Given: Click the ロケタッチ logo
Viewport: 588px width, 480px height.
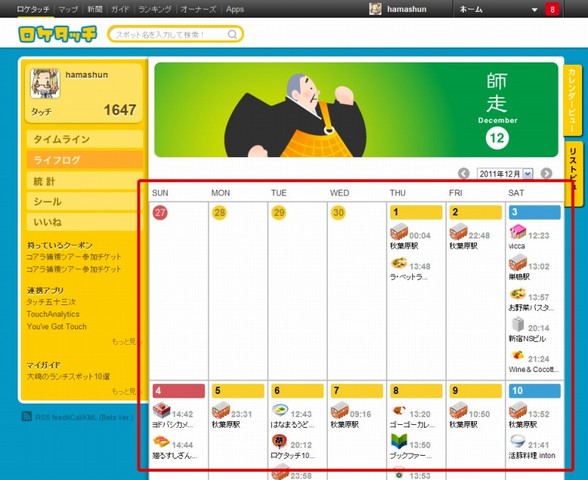Looking at the screenshot, I should tap(57, 34).
